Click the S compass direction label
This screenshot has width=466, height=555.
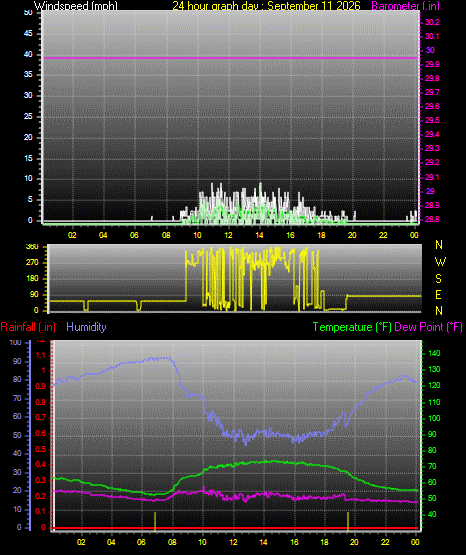438,279
